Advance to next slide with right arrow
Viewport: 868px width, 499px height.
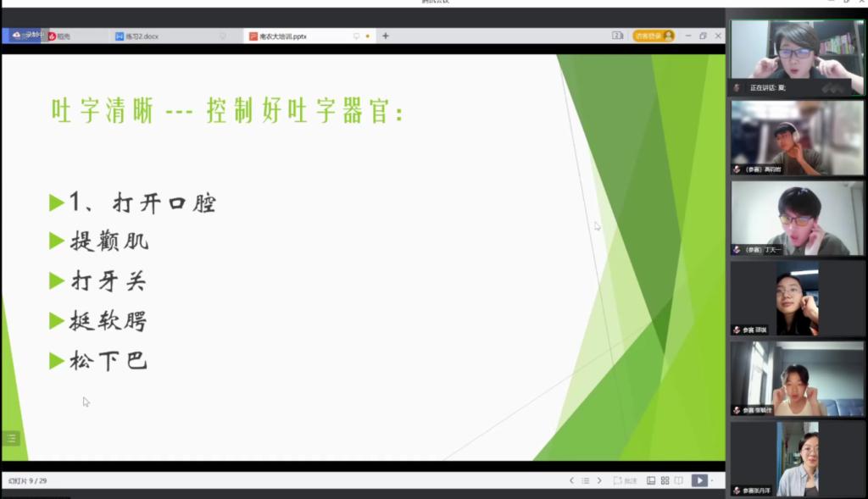[x=599, y=480]
